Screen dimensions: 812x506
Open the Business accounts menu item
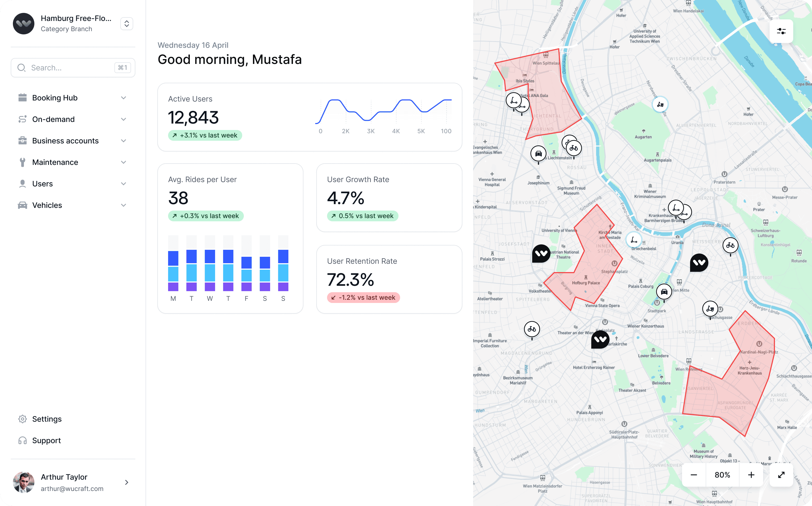tap(65, 141)
